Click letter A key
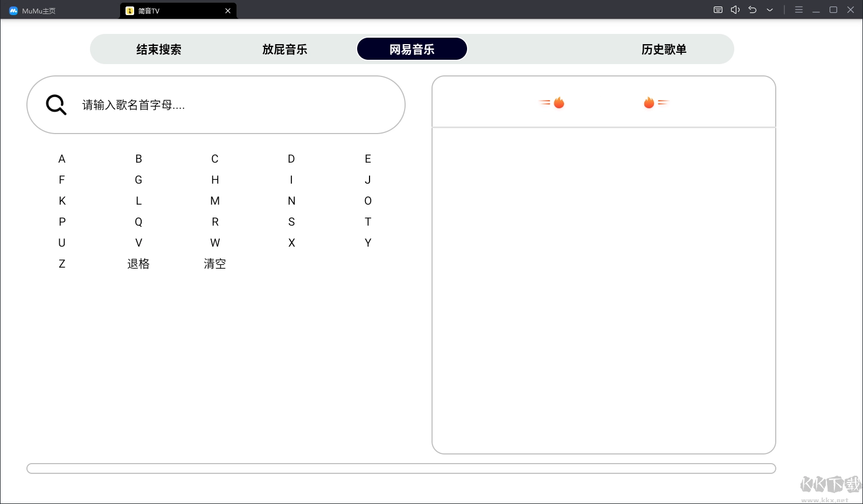Screen dimensions: 863x504 pos(62,159)
